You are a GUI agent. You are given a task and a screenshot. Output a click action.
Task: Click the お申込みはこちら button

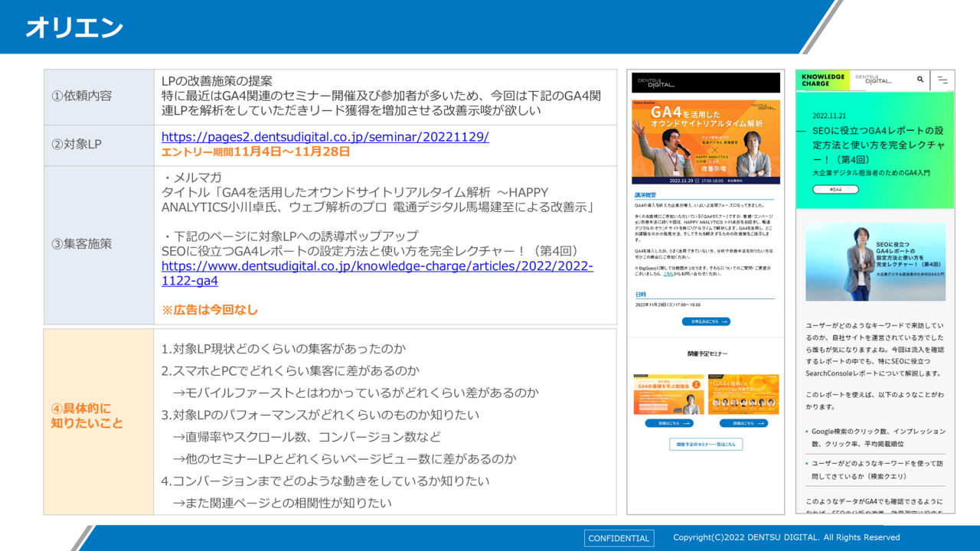(705, 321)
